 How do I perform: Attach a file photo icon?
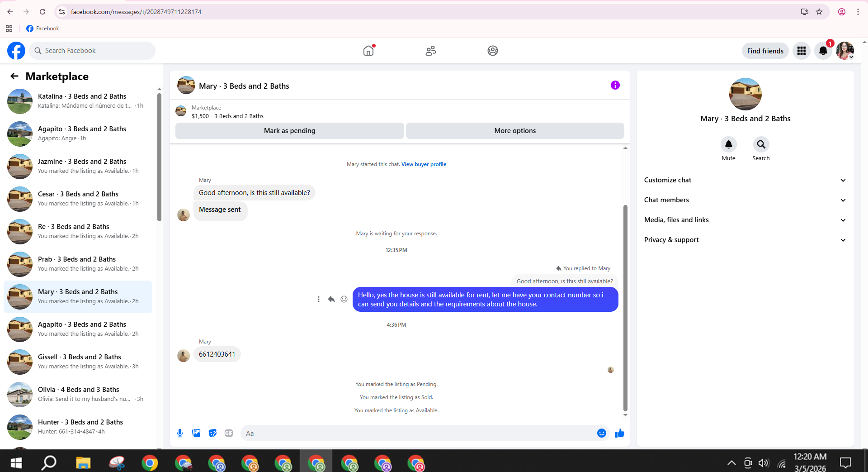pos(196,433)
